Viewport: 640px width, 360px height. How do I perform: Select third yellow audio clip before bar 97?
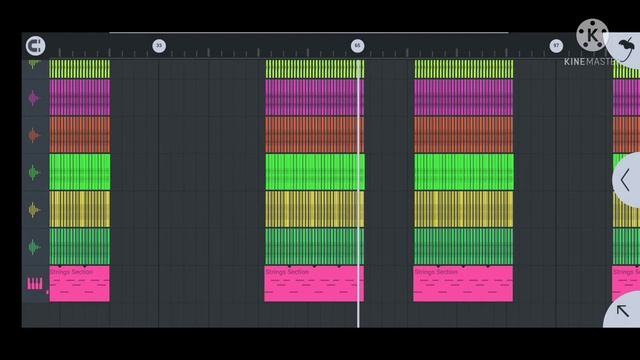464,209
